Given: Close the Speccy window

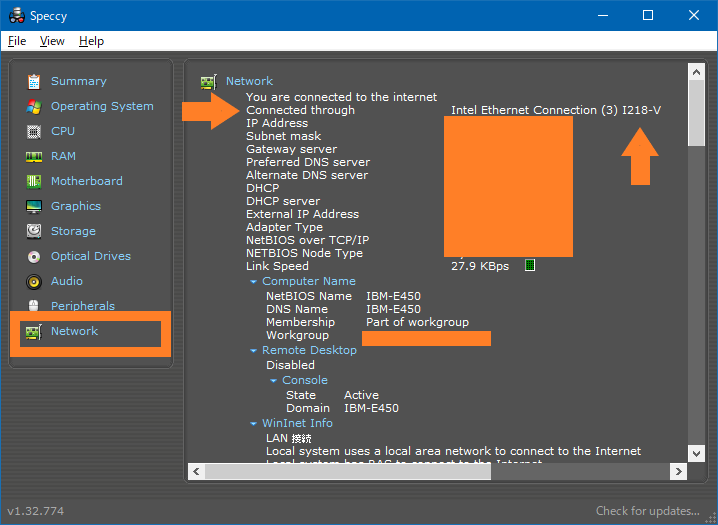Looking at the screenshot, I should (x=693, y=16).
